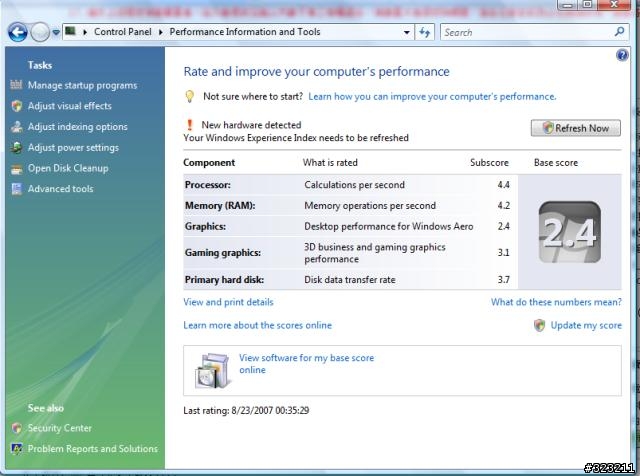Viewport: 640px width, 476px height.
Task: Click the light bulb tip icon
Action: click(189, 96)
